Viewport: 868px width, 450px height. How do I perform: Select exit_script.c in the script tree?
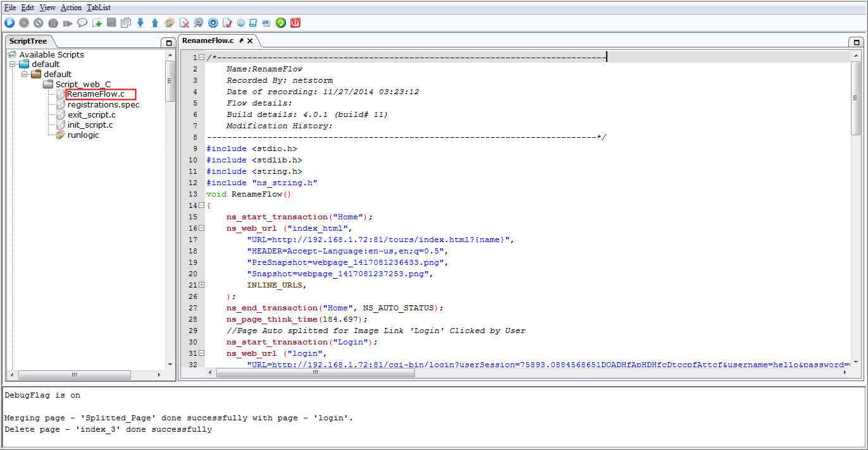pyautogui.click(x=91, y=114)
